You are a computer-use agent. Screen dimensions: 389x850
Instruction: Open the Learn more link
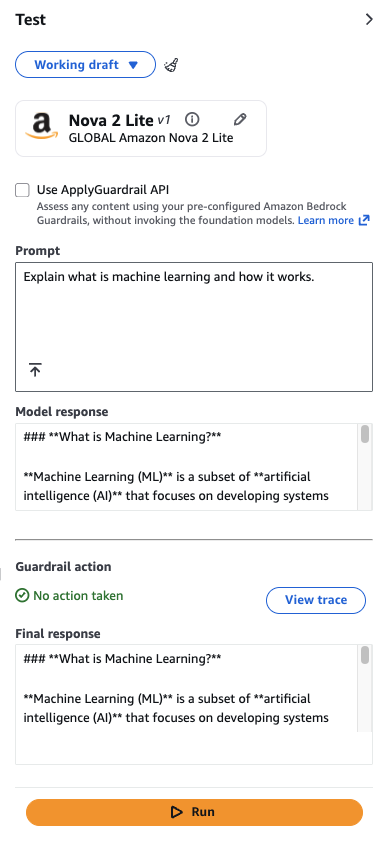point(326,220)
